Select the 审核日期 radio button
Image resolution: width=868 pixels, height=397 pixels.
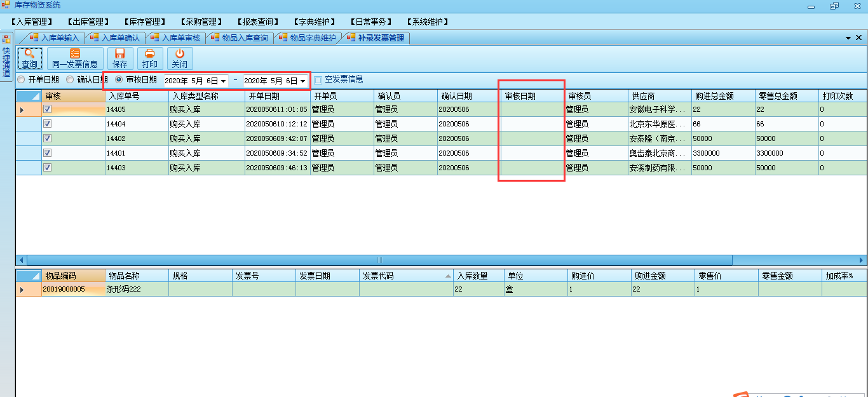pos(119,80)
